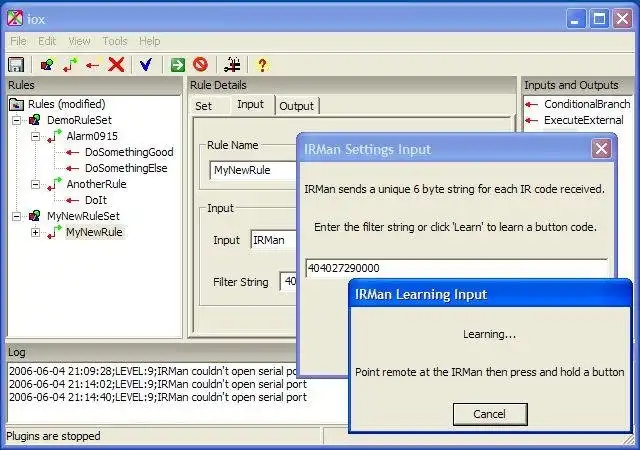Image resolution: width=640 pixels, height=450 pixels.
Task: Click the green arrow start plugins icon
Action: 178,65
